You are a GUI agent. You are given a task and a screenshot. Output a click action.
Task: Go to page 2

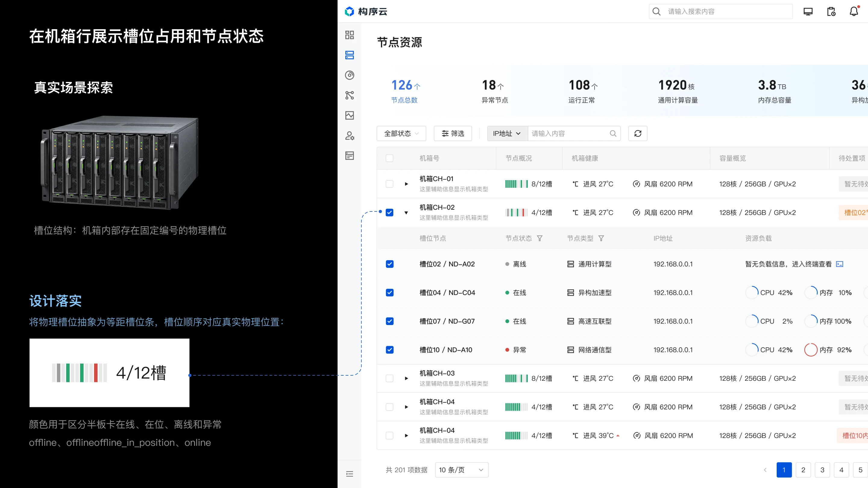(803, 470)
